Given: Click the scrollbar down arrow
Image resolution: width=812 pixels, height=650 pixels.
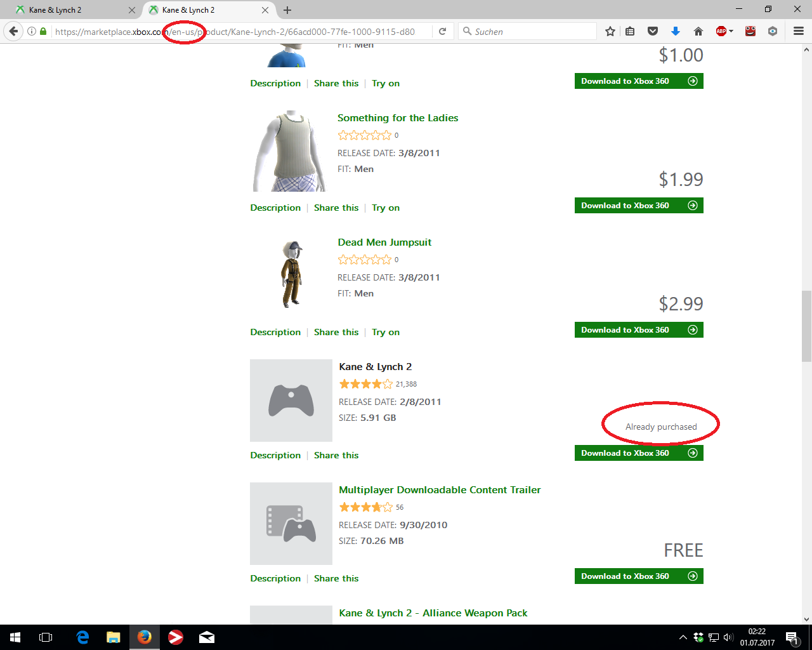Looking at the screenshot, I should pyautogui.click(x=806, y=619).
